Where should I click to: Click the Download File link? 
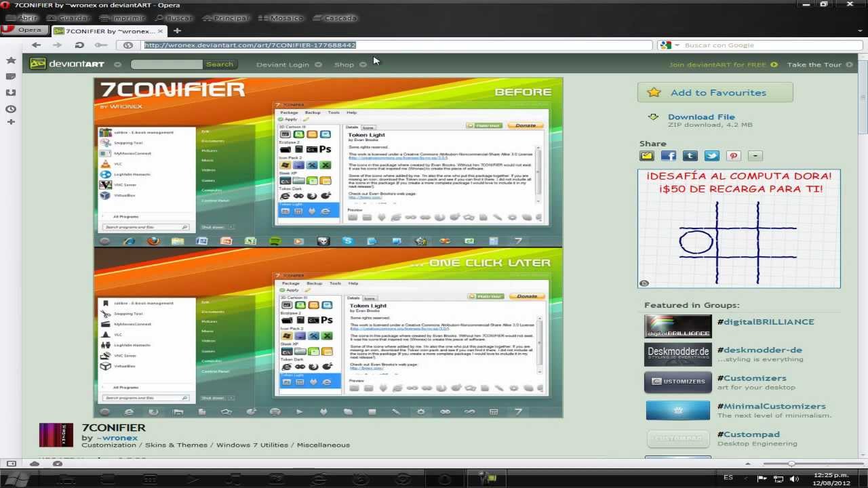coord(701,117)
